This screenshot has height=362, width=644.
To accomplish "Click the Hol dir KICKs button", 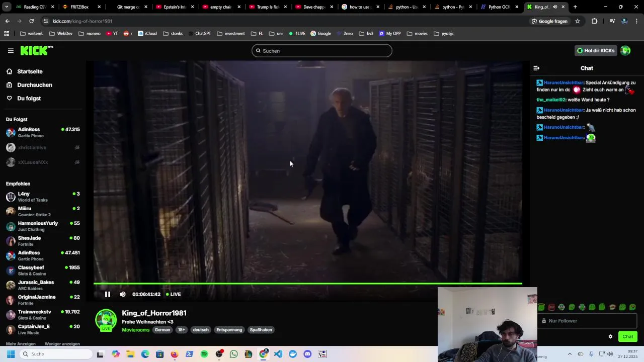I will (x=596, y=51).
